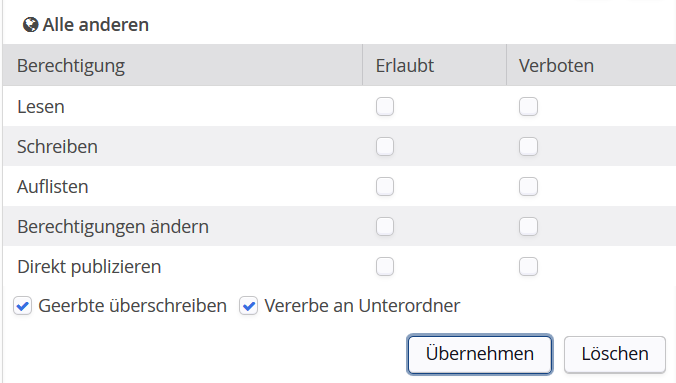Click the Löschen button
Image resolution: width=676 pixels, height=383 pixels.
point(615,354)
